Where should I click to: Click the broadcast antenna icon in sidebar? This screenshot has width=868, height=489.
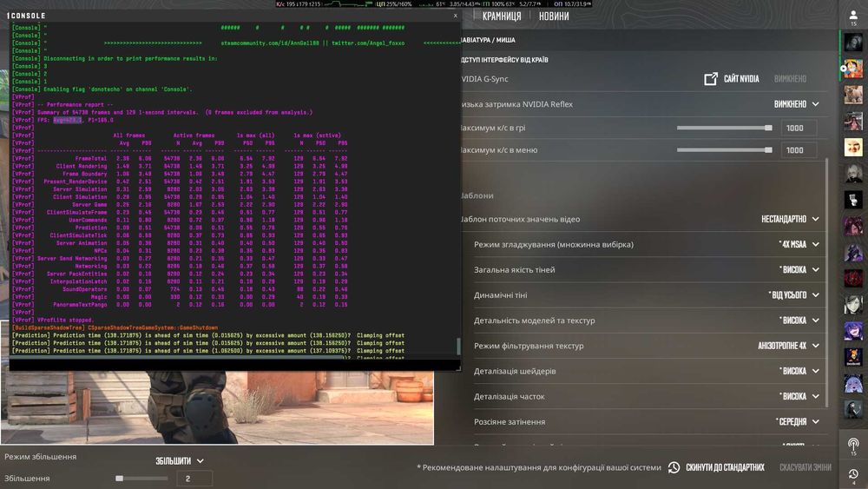coord(853,444)
